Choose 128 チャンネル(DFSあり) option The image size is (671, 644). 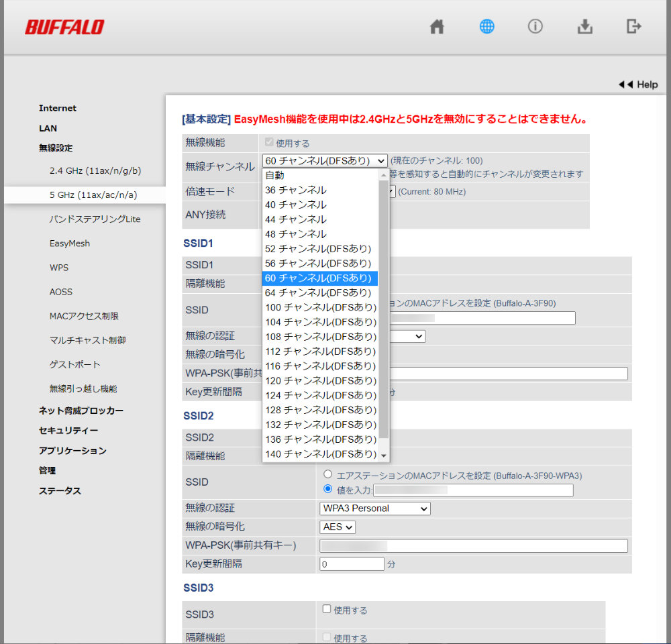click(319, 410)
